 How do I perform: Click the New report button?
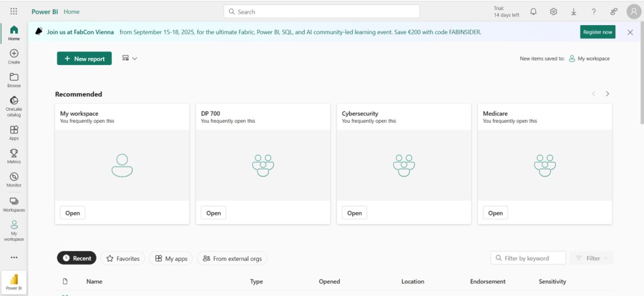[x=84, y=59]
